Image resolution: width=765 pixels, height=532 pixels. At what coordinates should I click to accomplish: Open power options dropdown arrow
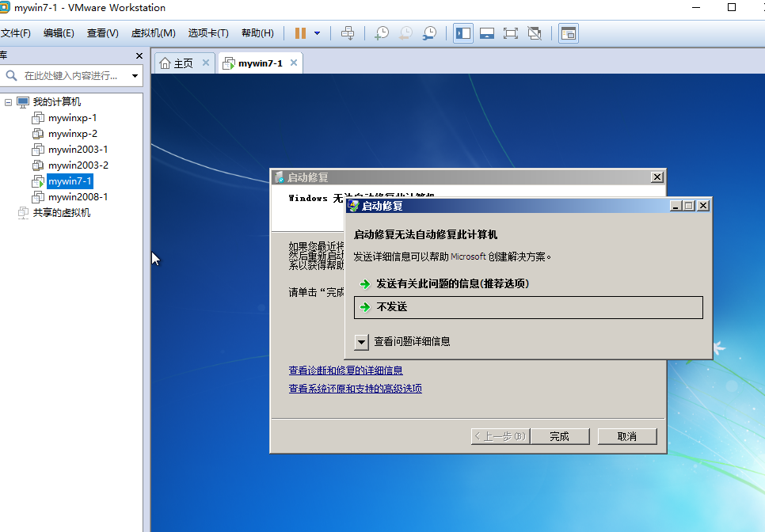317,33
